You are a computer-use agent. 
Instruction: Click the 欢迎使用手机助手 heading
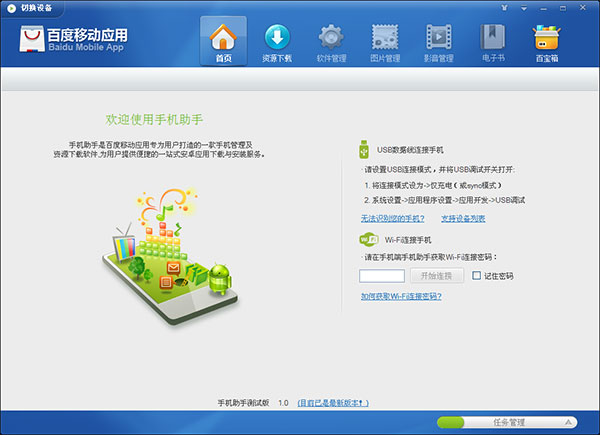point(154,120)
